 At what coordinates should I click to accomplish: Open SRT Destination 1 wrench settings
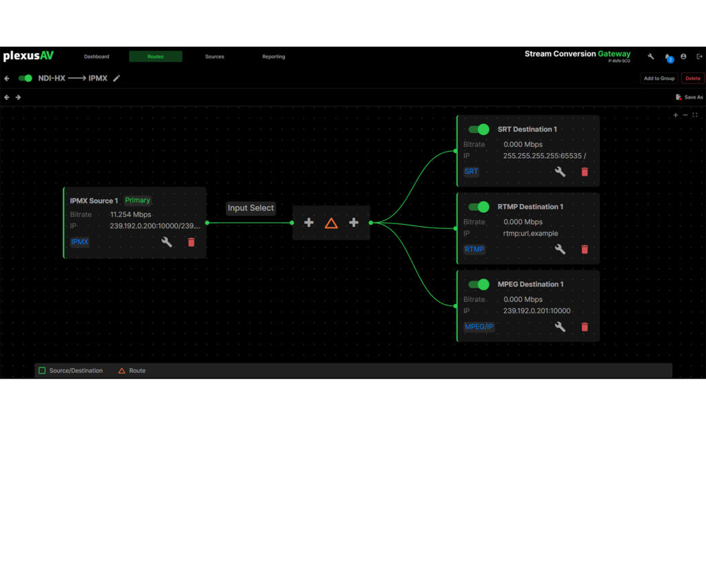point(560,172)
